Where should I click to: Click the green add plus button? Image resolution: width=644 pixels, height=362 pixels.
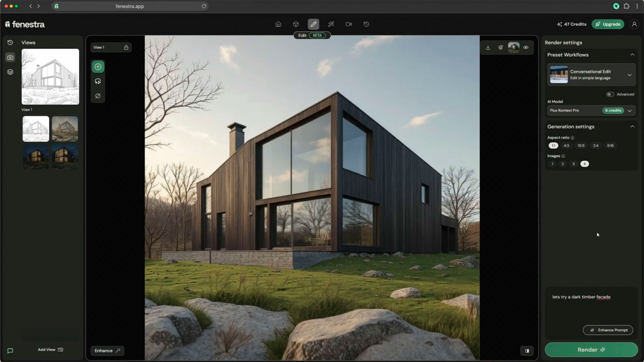point(98,67)
